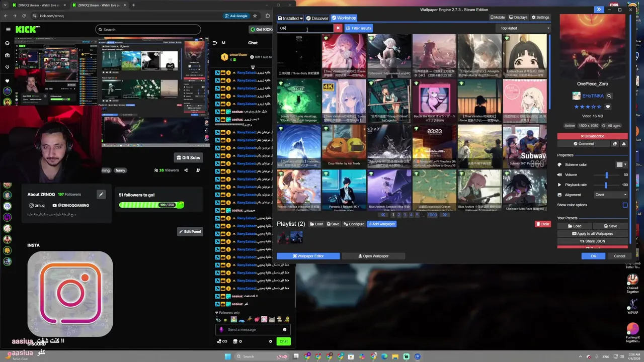644x362 pixels.
Task: Go to workshop page 1000
Action: [432, 215]
